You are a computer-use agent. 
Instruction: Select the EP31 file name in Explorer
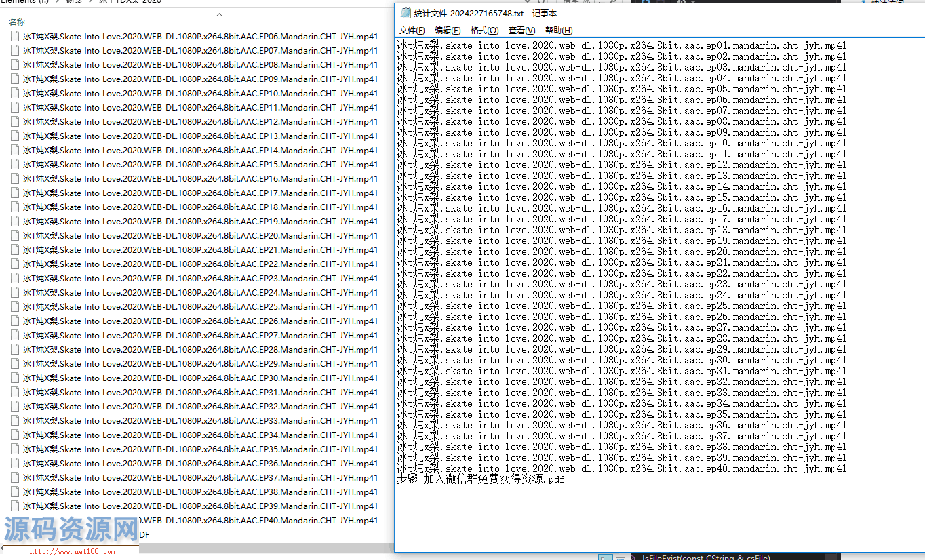201,392
